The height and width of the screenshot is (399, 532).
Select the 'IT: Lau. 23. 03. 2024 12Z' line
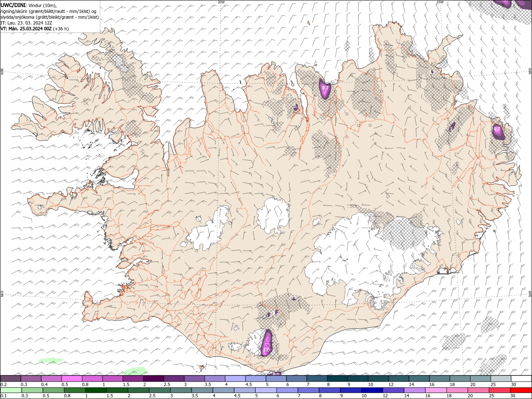[x=25, y=23]
